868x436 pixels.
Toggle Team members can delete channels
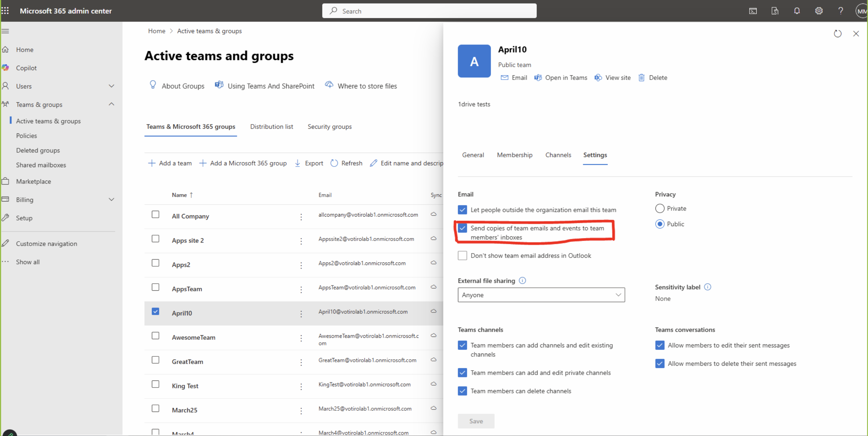(462, 391)
